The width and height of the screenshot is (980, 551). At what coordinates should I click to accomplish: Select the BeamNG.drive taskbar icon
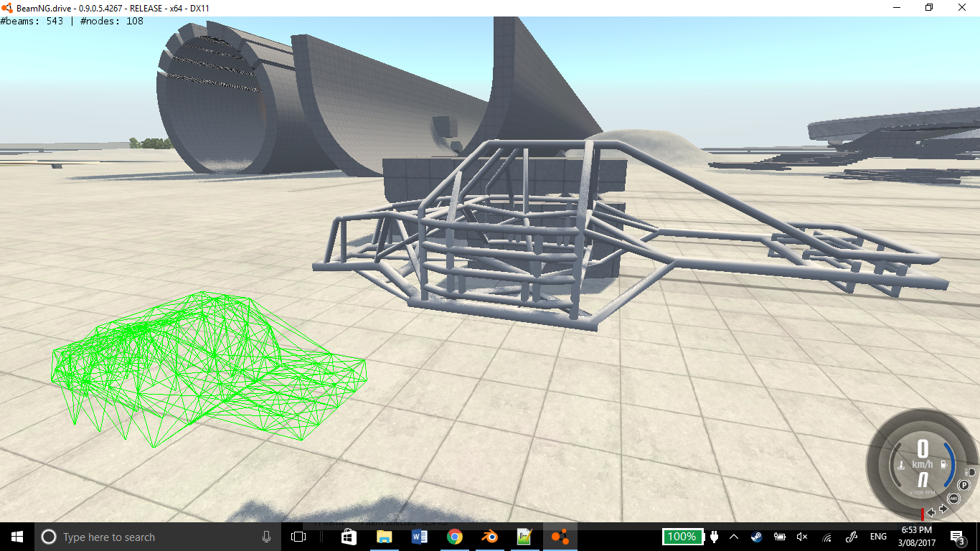coord(560,537)
